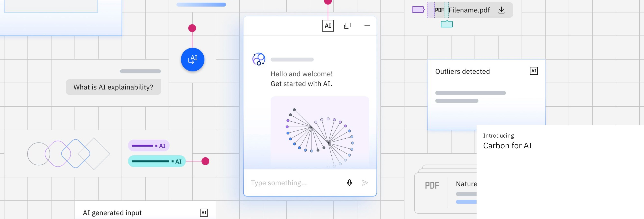Click the Introducing text
The height and width of the screenshot is (219, 644).
(498, 135)
